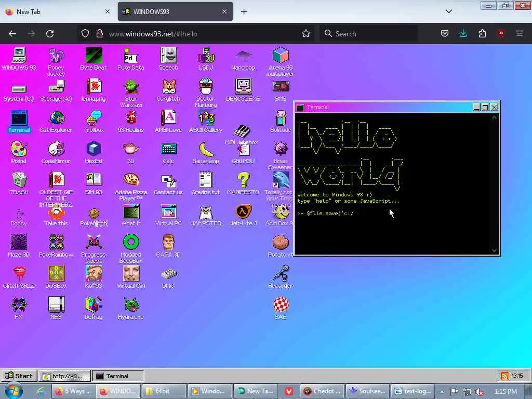Open the NES emulator icon

(56, 309)
